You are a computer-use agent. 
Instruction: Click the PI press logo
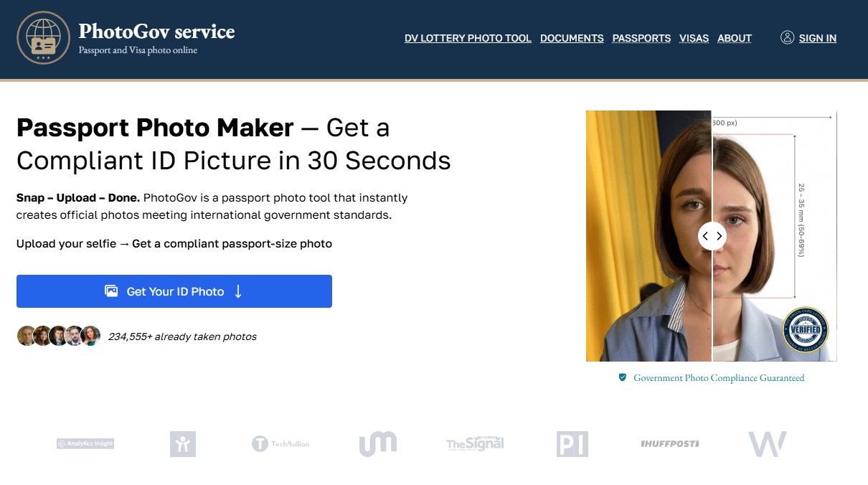[x=572, y=444]
